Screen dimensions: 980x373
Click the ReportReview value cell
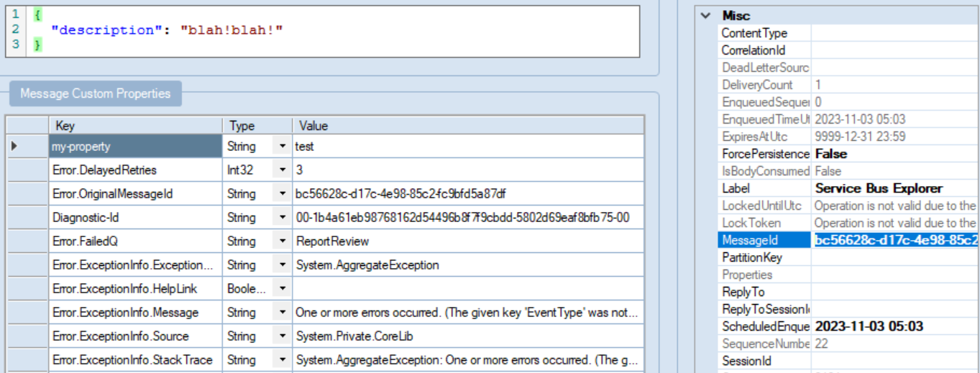click(x=468, y=241)
